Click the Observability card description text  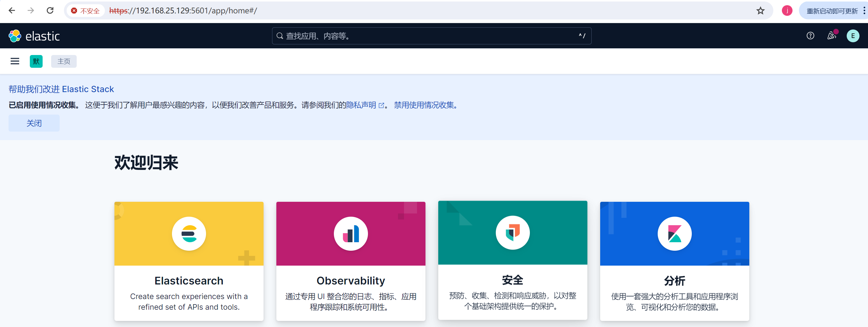351,302
